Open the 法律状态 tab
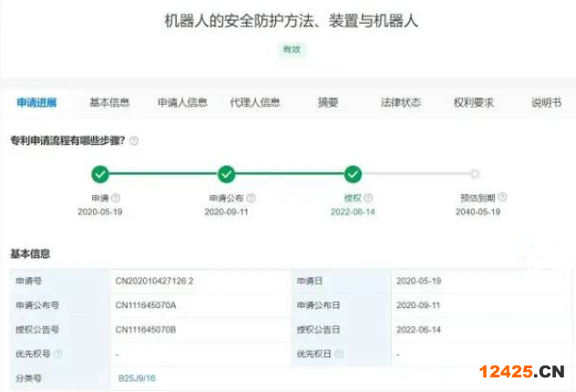Screen dimensions: 576x392 (401, 103)
